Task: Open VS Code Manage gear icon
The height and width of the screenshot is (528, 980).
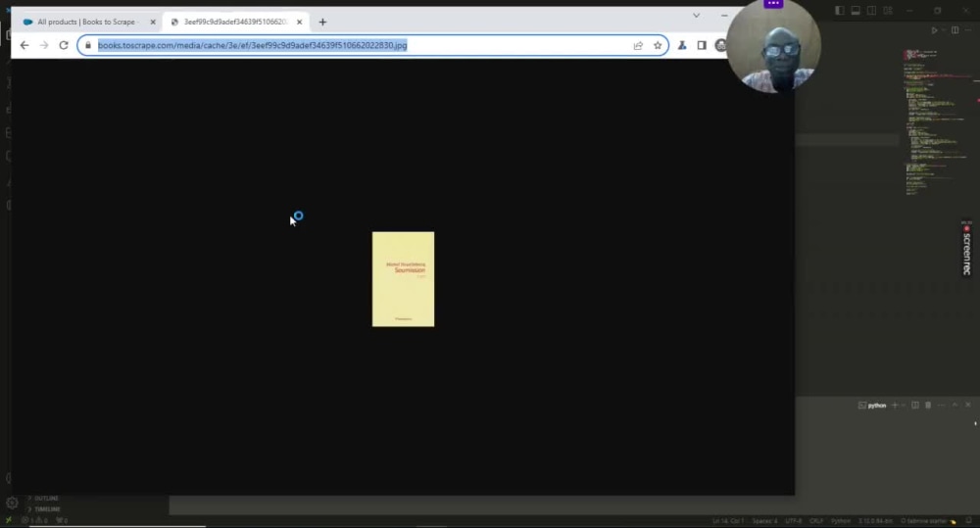Action: pos(12,503)
